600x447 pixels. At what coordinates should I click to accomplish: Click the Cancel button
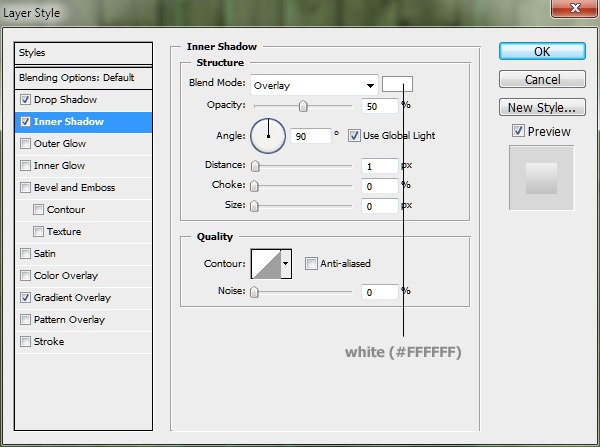(541, 79)
